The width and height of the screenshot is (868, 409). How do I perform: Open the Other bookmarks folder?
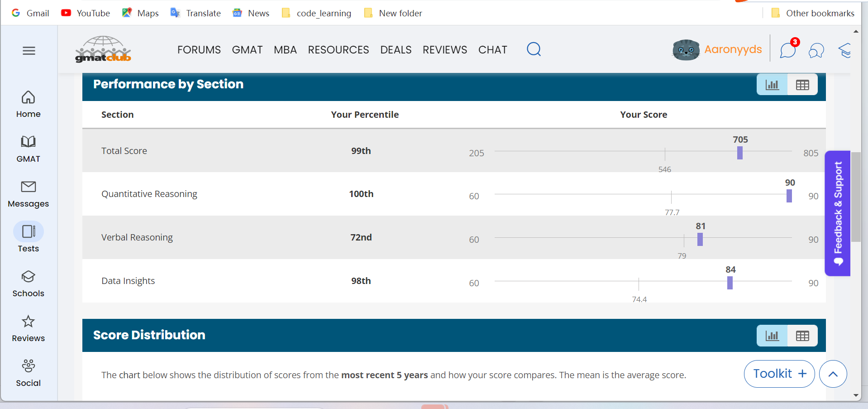813,13
